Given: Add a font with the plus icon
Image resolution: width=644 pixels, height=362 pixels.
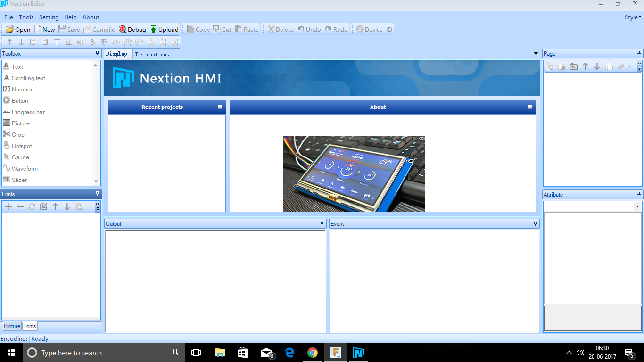Looking at the screenshot, I should [x=8, y=206].
